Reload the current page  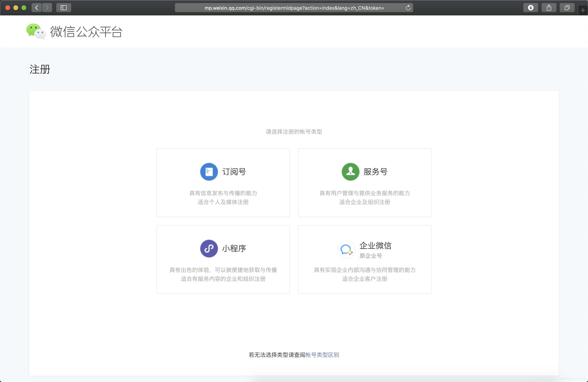coord(408,8)
